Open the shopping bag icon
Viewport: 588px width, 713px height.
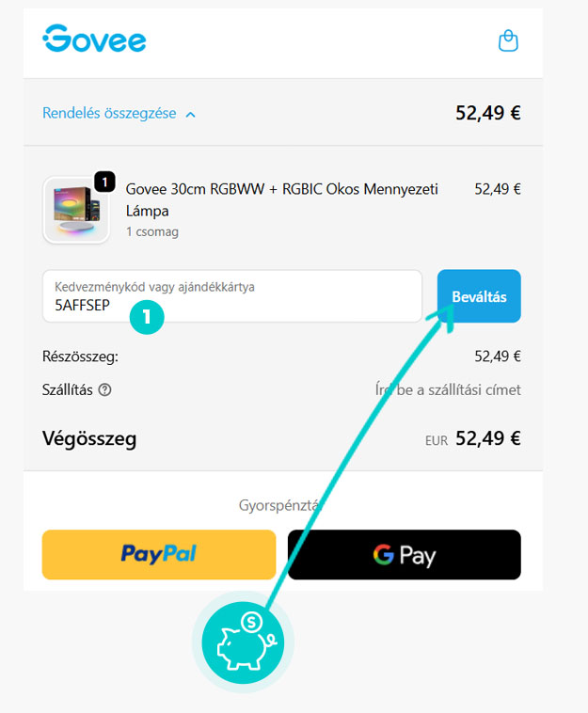508,41
